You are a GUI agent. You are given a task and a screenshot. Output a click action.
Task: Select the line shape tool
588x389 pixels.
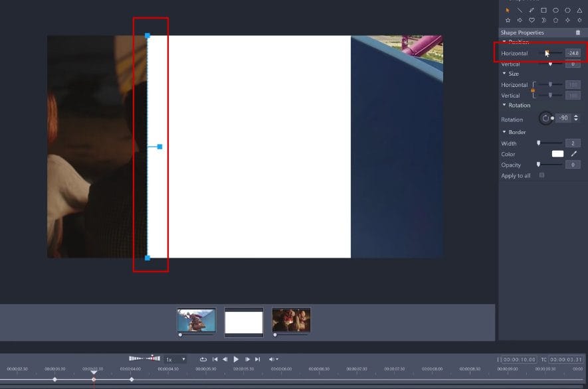click(520, 10)
